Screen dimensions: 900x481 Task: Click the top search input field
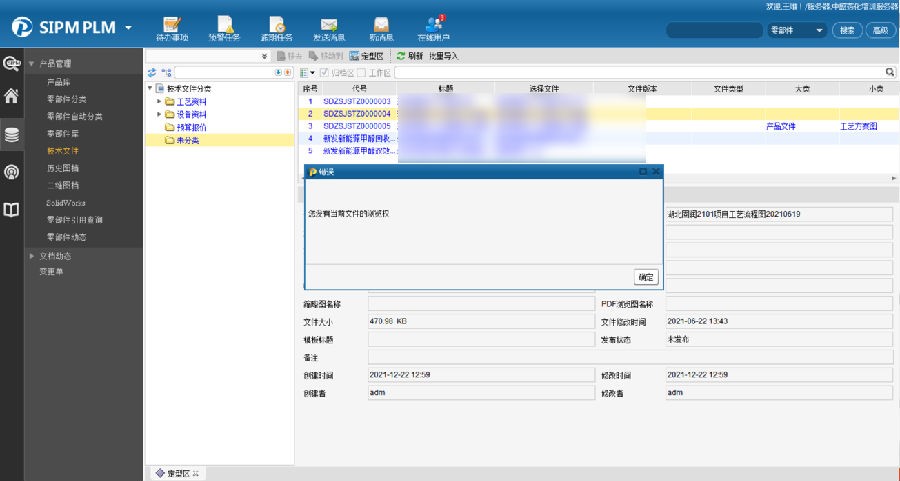pos(714,31)
